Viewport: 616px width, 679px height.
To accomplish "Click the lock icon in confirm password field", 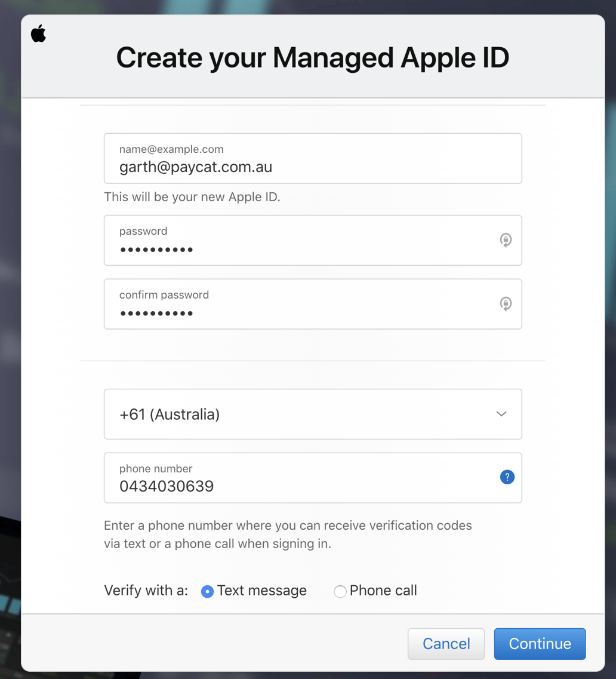I will tap(506, 303).
